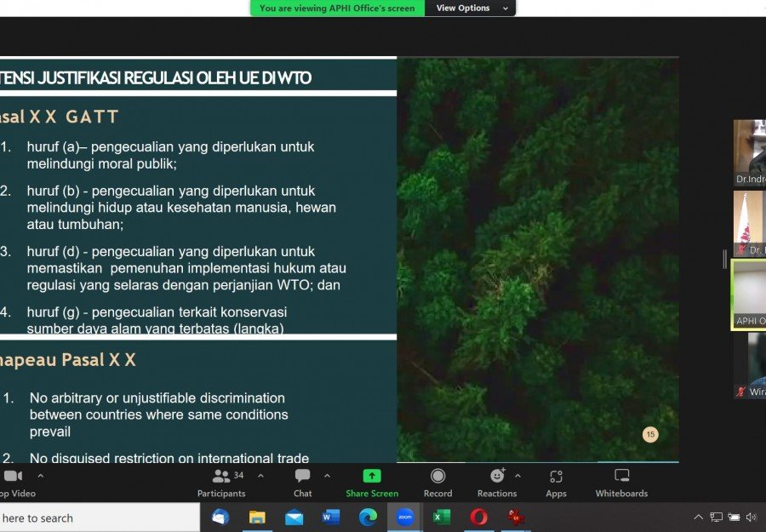The image size is (766, 532).
Task: Expand the arrow next to Participants
Action: pyautogui.click(x=261, y=475)
